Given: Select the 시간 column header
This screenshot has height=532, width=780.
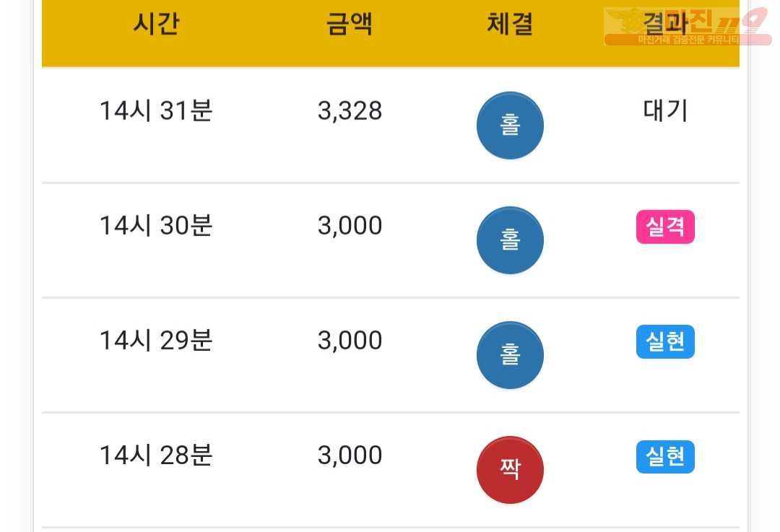Looking at the screenshot, I should point(156,24).
